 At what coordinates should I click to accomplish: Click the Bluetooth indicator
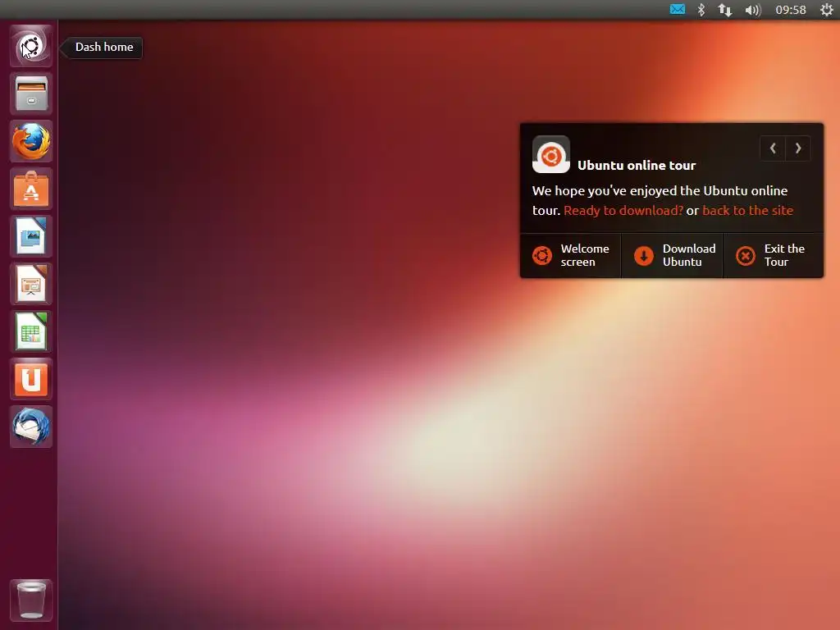[701, 10]
